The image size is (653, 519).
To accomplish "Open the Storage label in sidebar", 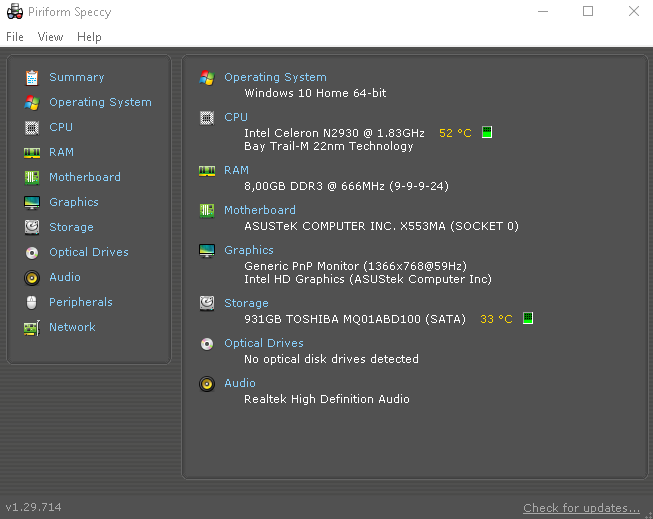I will [71, 227].
